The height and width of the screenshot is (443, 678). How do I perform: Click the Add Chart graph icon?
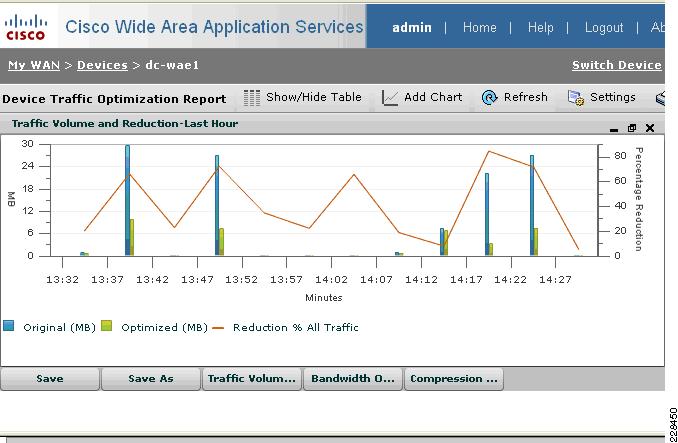pos(390,98)
